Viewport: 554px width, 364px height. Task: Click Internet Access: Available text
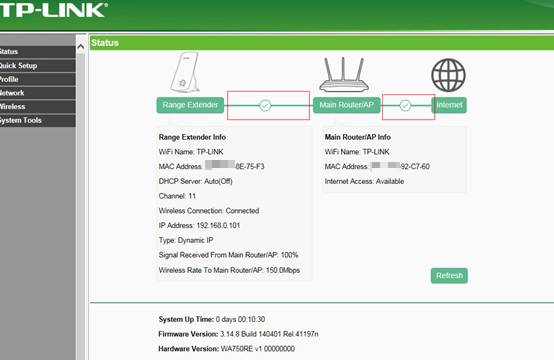(364, 181)
